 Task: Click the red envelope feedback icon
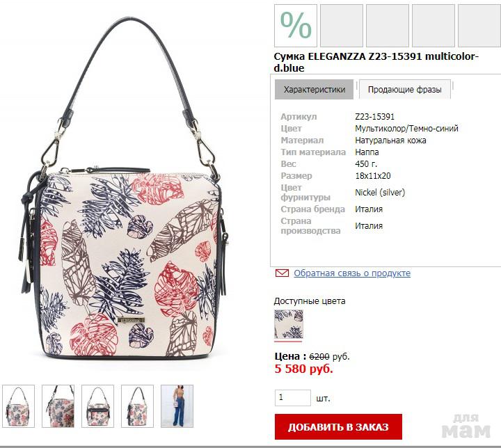[x=282, y=273]
